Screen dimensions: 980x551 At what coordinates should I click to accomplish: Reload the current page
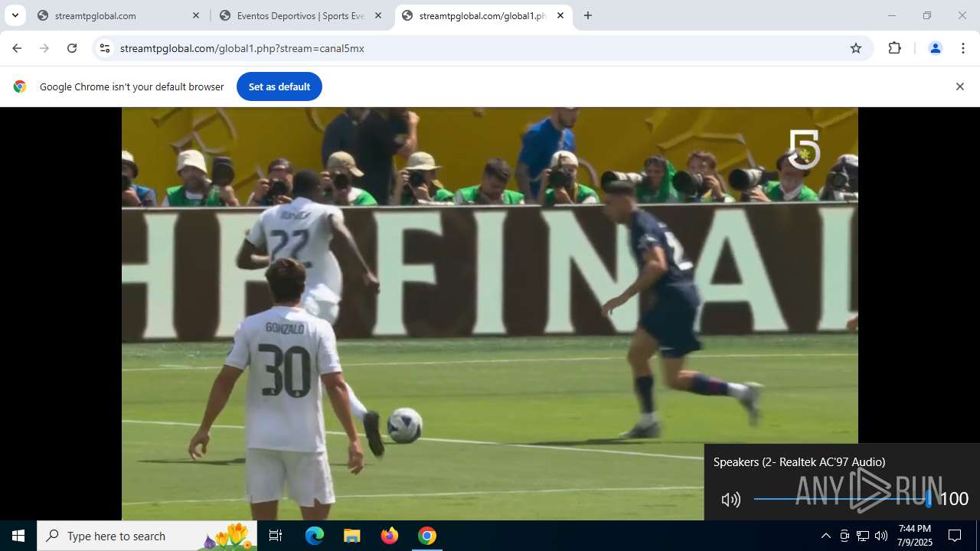click(72, 48)
